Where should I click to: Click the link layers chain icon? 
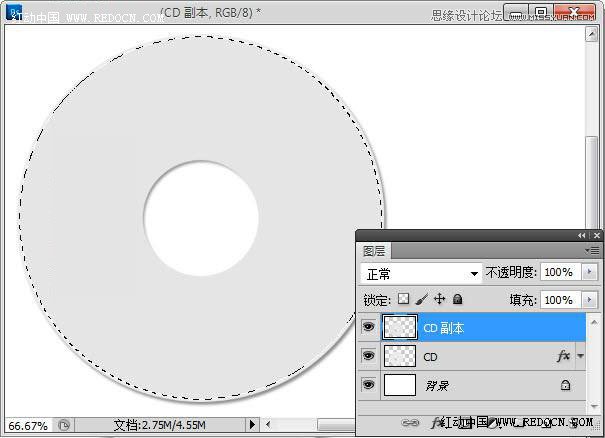tap(410, 423)
